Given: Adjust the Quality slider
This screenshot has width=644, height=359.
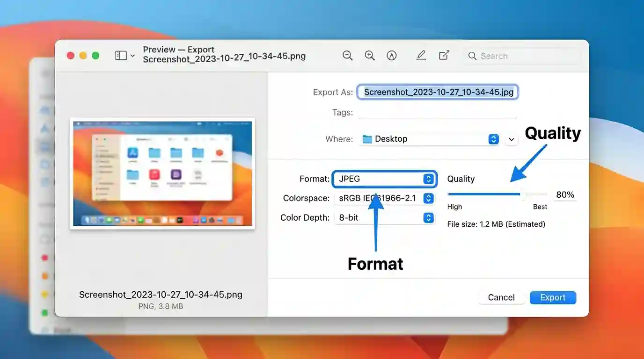Looking at the screenshot, I should tap(498, 194).
